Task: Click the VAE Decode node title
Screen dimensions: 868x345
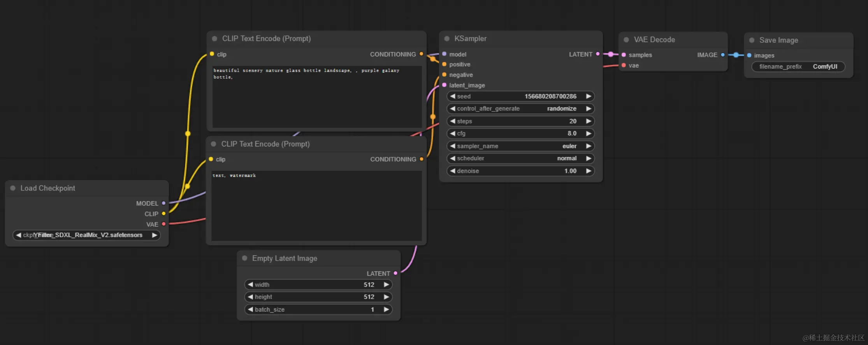Action: tap(654, 40)
